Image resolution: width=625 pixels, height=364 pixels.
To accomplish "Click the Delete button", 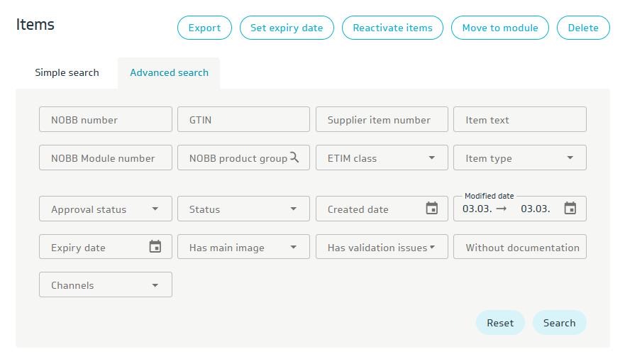I will tap(583, 28).
